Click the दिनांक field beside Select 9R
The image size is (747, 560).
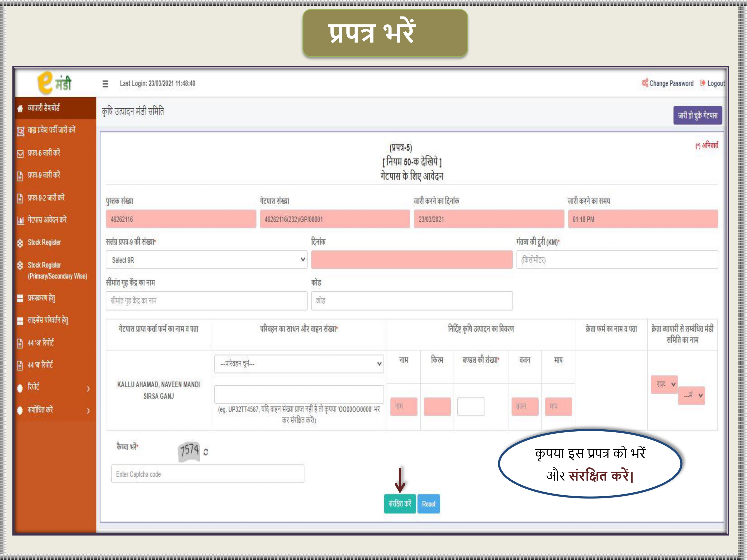point(412,260)
